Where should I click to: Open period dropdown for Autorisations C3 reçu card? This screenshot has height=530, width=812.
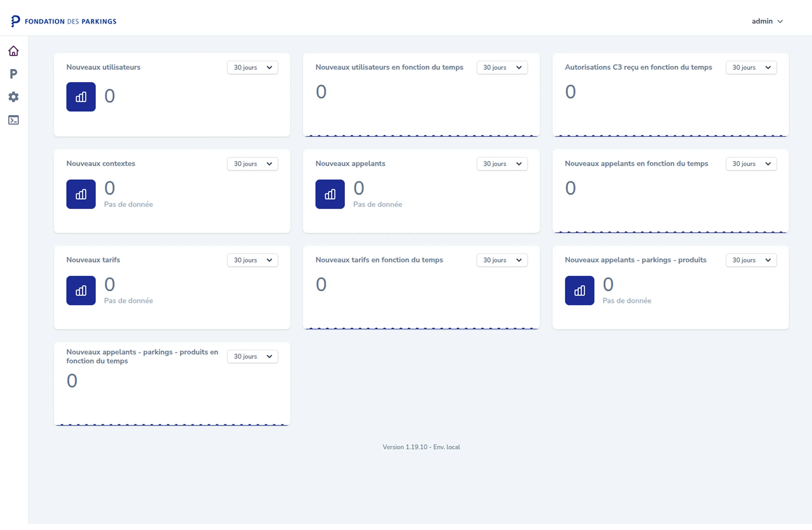751,68
